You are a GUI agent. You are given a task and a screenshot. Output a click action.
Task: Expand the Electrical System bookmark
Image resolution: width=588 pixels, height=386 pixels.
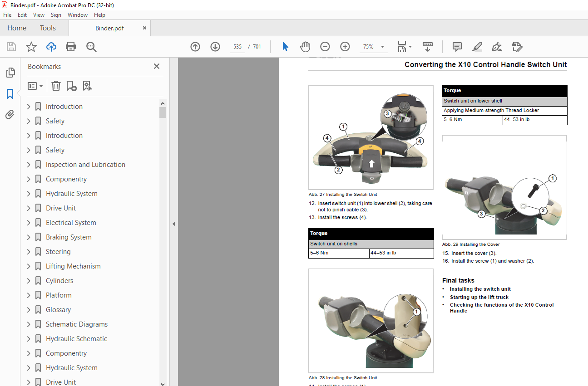[x=29, y=223]
